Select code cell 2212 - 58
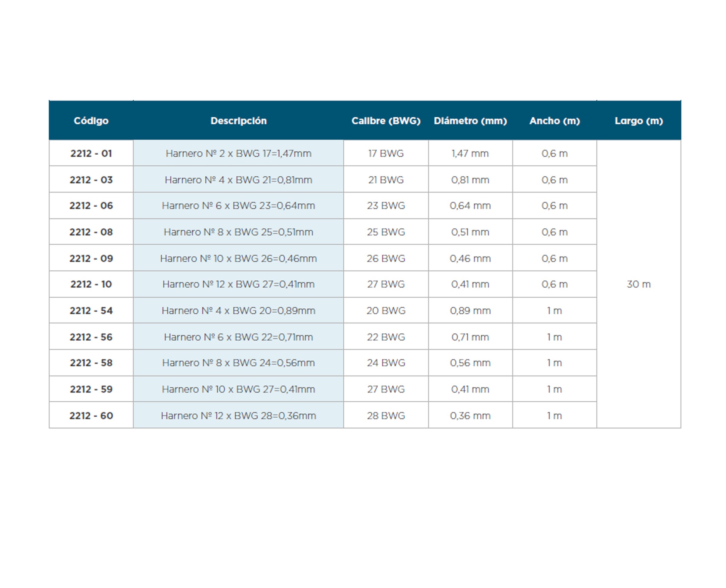This screenshot has height=588, width=726. (91, 363)
